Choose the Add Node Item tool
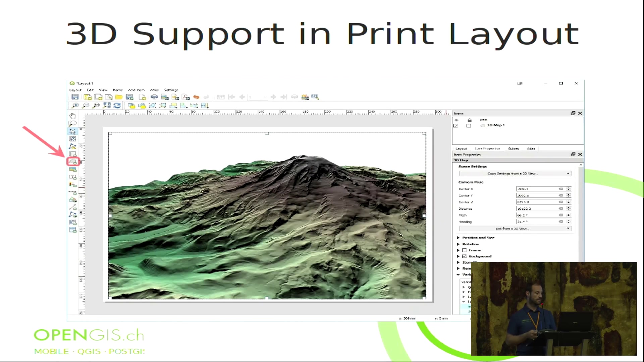Viewport: 644px width, 362px height. 72,215
